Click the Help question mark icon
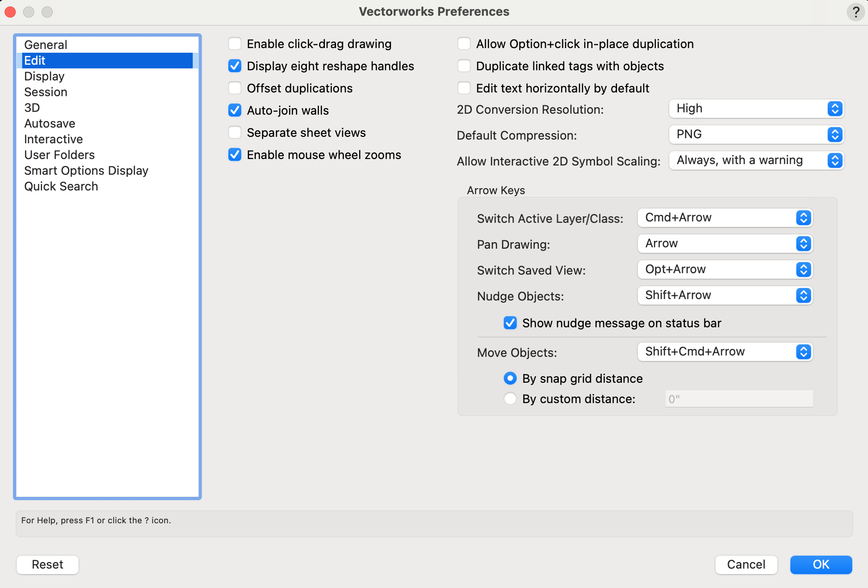Screen dimensions: 868x588 pos(856,12)
